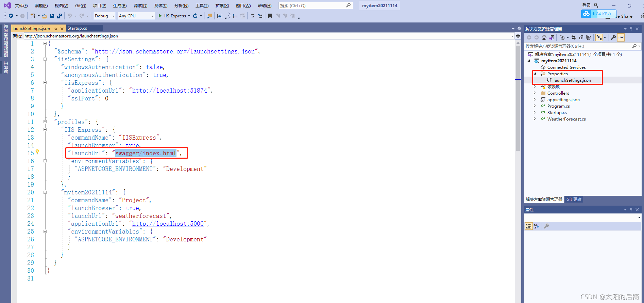Screen dimensions: 644x303
Task: Click property pages wrench in Properties panel
Action: click(546, 226)
